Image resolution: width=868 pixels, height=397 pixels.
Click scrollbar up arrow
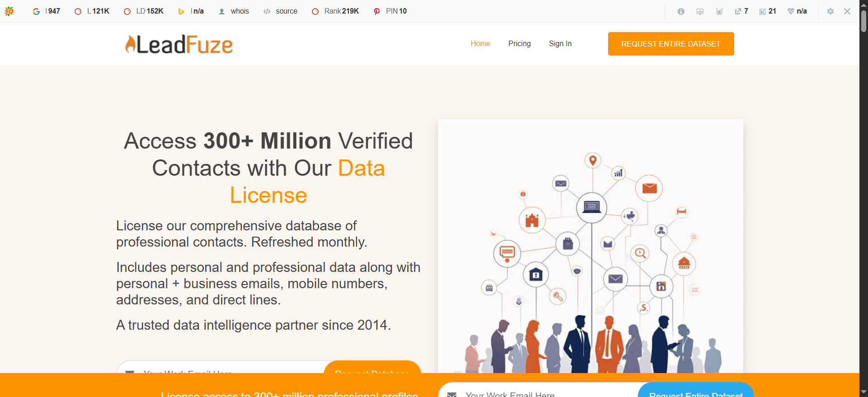point(863,5)
